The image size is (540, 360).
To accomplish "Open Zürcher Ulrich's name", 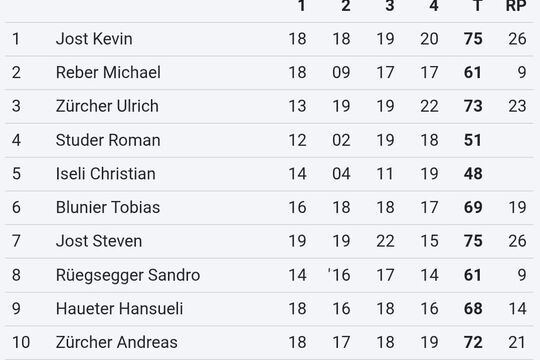I will [107, 106].
